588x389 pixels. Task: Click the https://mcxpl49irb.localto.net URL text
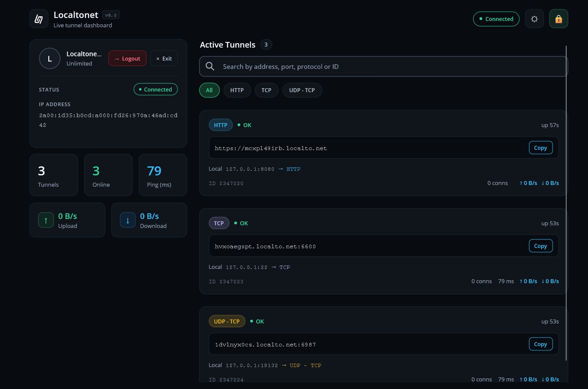tap(271, 148)
